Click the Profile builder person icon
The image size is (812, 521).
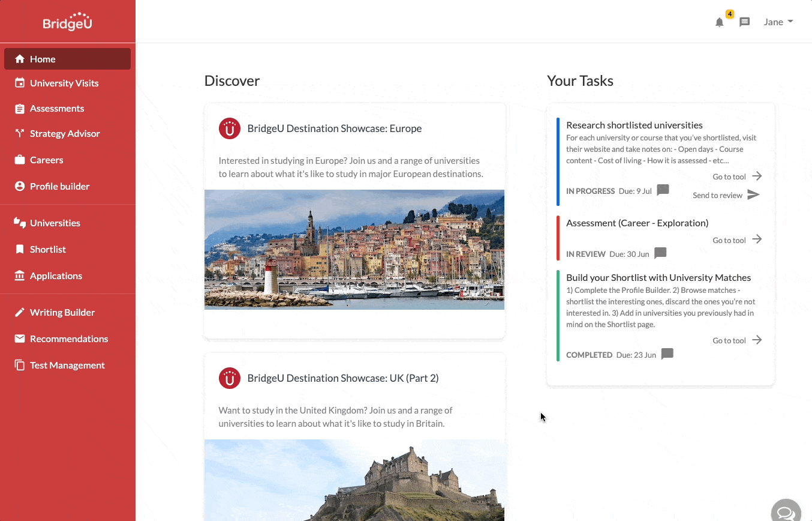coord(20,186)
